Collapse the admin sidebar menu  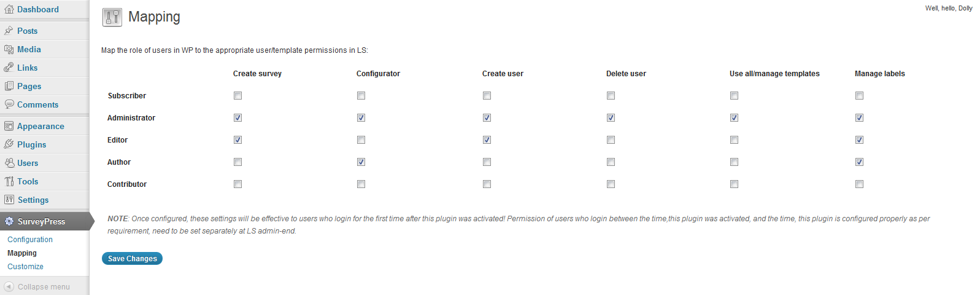tap(37, 287)
